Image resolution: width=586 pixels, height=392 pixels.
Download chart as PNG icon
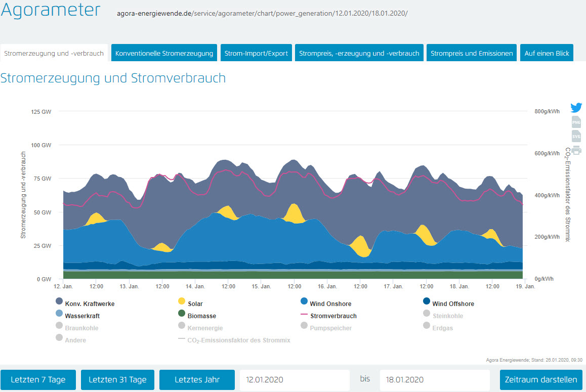pyautogui.click(x=576, y=122)
